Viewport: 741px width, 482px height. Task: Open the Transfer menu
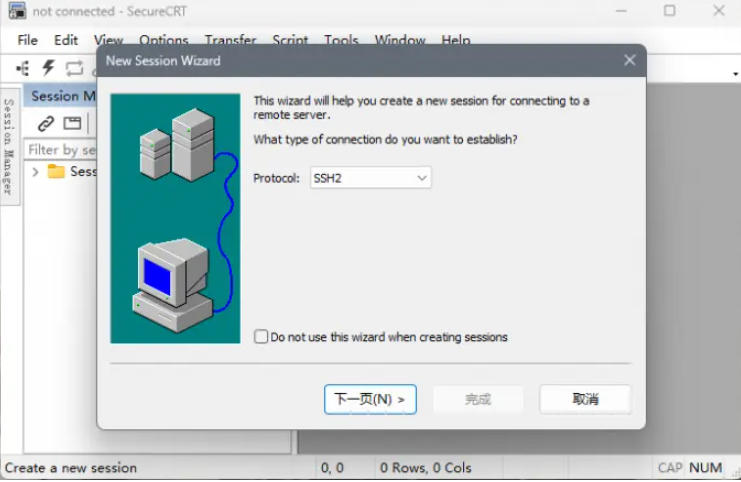[230, 40]
